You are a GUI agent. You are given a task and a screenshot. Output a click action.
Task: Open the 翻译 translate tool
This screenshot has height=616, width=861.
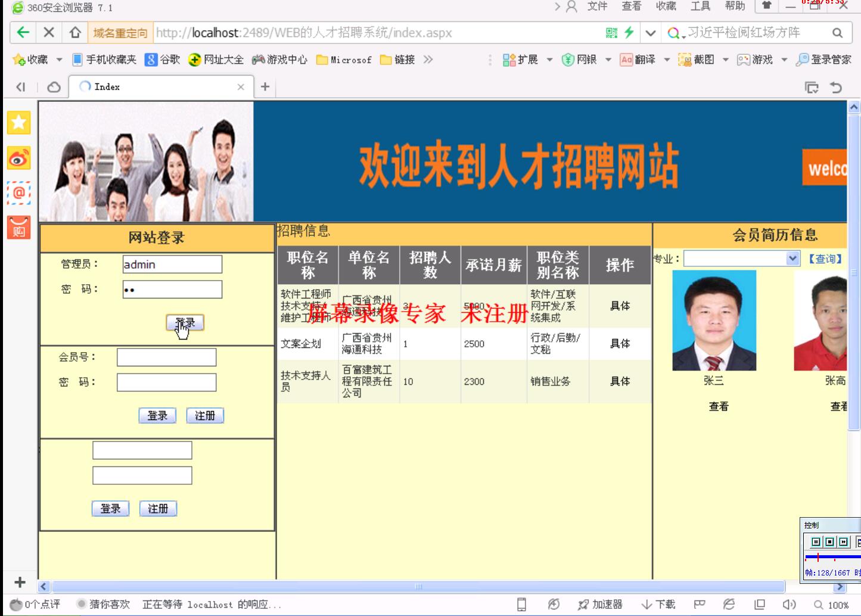[638, 60]
